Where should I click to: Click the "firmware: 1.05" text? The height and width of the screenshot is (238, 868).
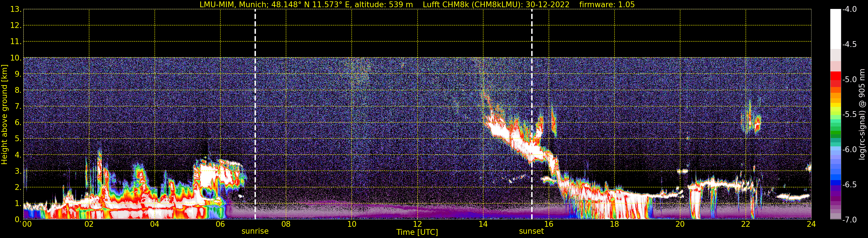(x=607, y=5)
